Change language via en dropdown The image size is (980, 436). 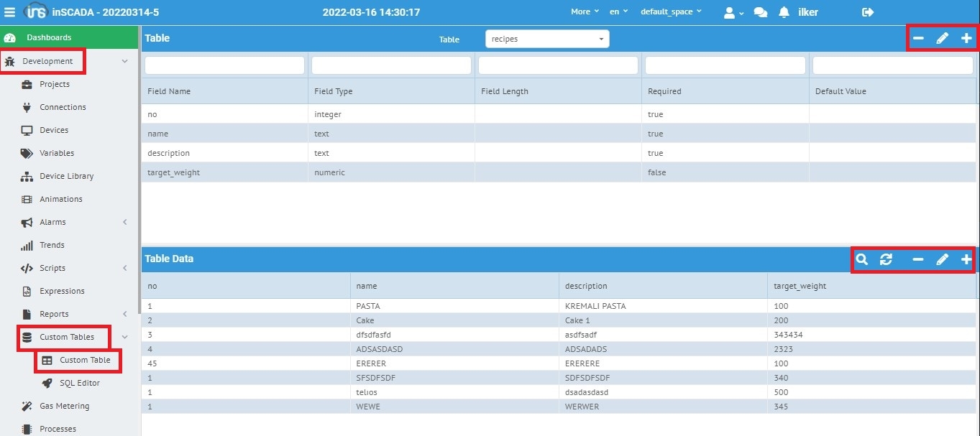[618, 12]
